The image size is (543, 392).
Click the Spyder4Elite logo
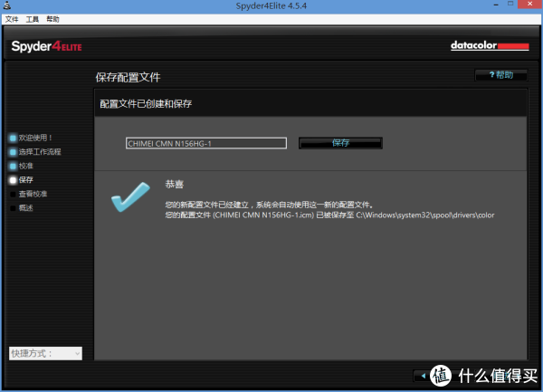pos(46,46)
